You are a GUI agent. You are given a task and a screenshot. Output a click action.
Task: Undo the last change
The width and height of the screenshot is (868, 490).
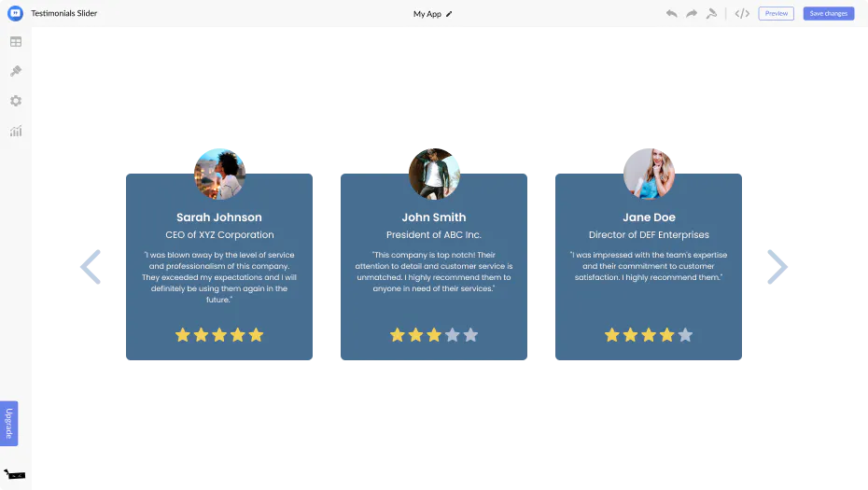671,13
